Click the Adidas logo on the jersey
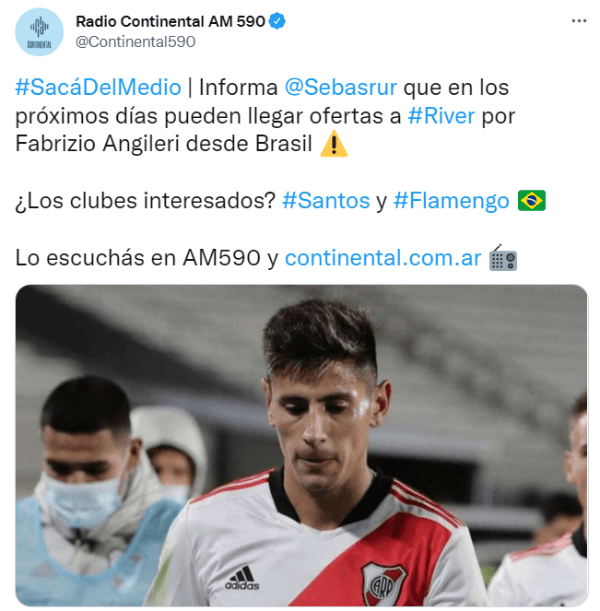The height and width of the screenshot is (611, 600). tap(242, 578)
